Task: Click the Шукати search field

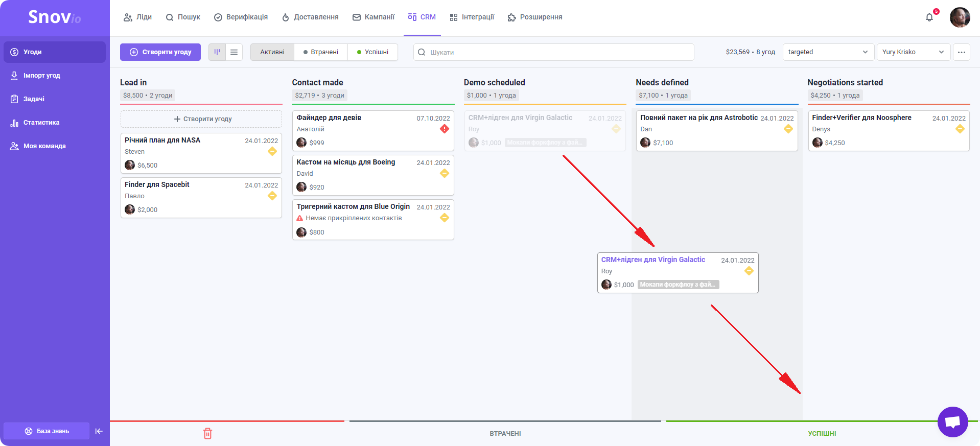Action: click(x=554, y=52)
